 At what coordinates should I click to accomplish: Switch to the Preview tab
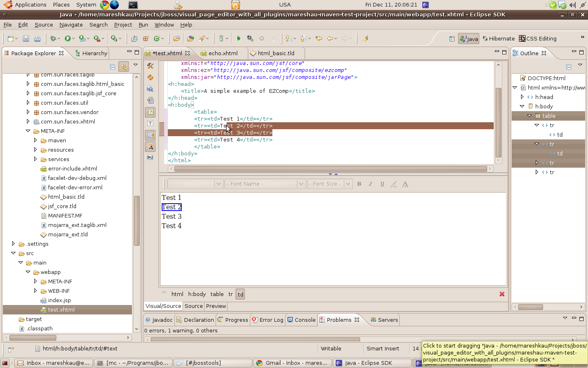[216, 306]
